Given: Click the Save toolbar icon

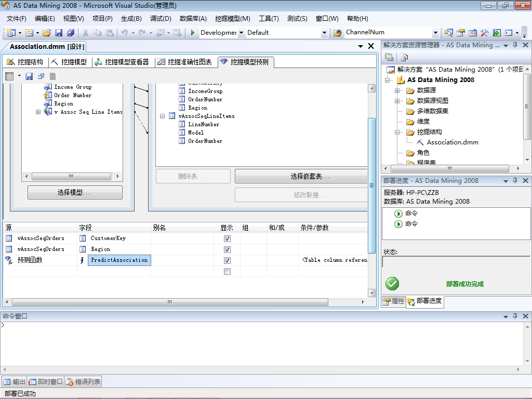Looking at the screenshot, I should [59, 33].
